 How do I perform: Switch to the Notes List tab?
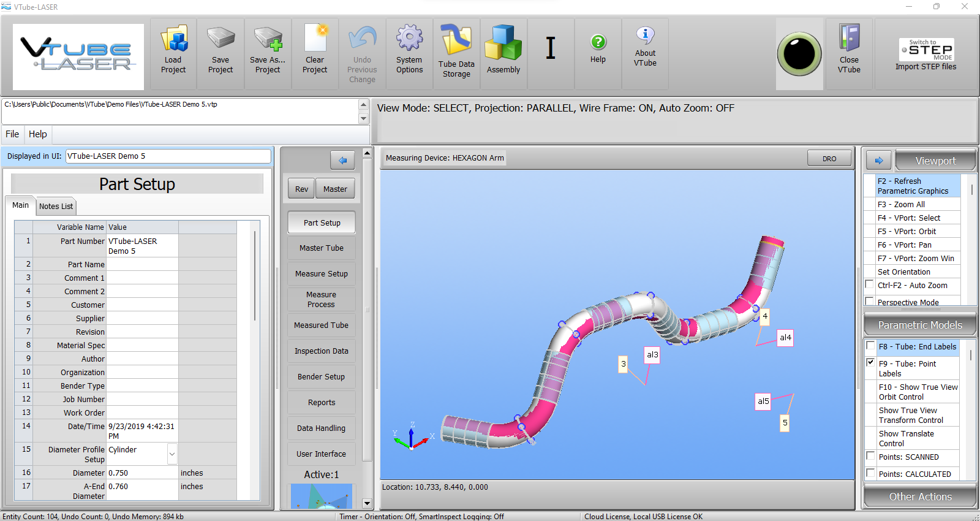[56, 207]
